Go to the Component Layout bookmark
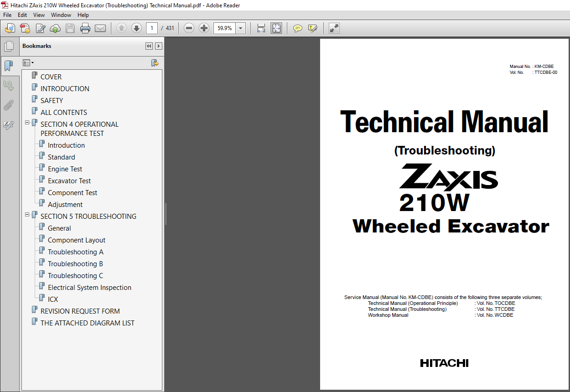Screen dimensions: 570x392 (77, 240)
